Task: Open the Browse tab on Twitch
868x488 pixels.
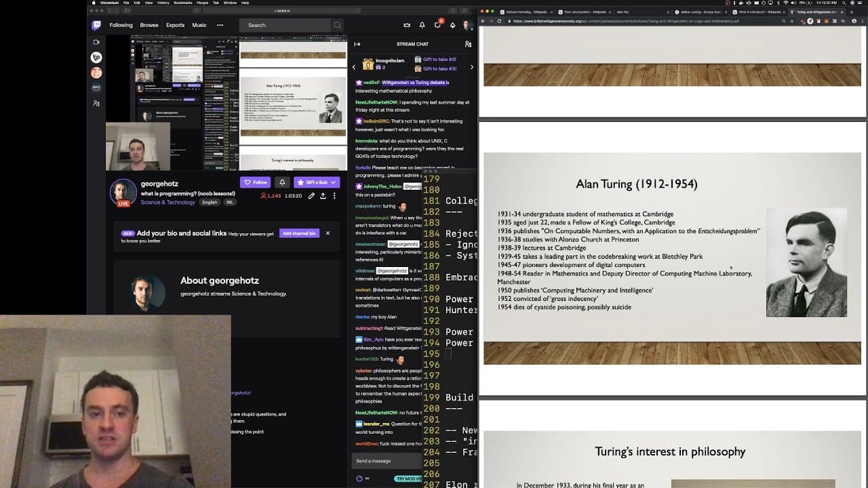Action: [x=149, y=25]
